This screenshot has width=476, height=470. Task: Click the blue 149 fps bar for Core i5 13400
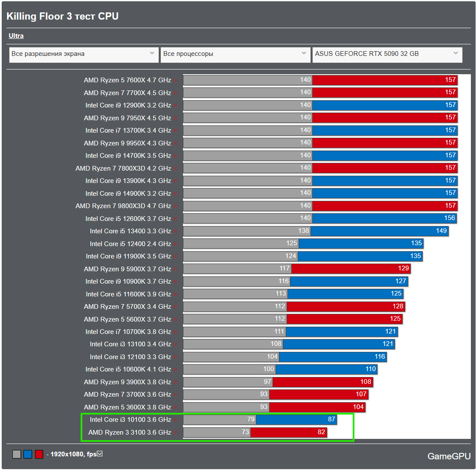(380, 231)
